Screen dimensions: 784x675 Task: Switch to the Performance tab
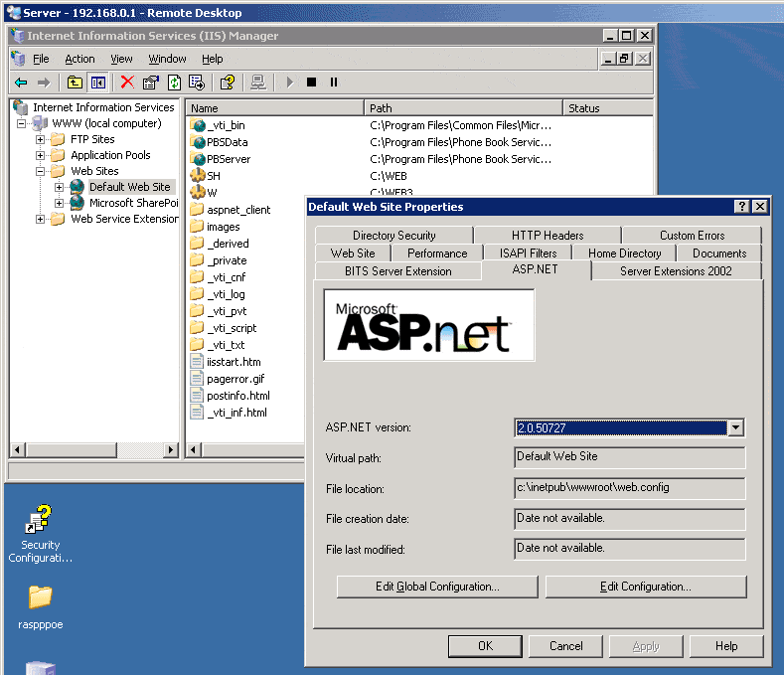tap(437, 253)
